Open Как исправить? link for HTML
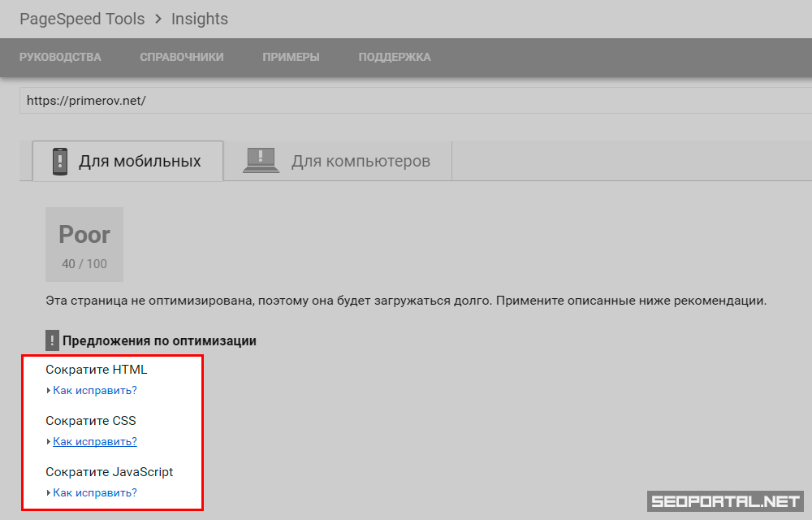Image resolution: width=812 pixels, height=520 pixels. [94, 391]
